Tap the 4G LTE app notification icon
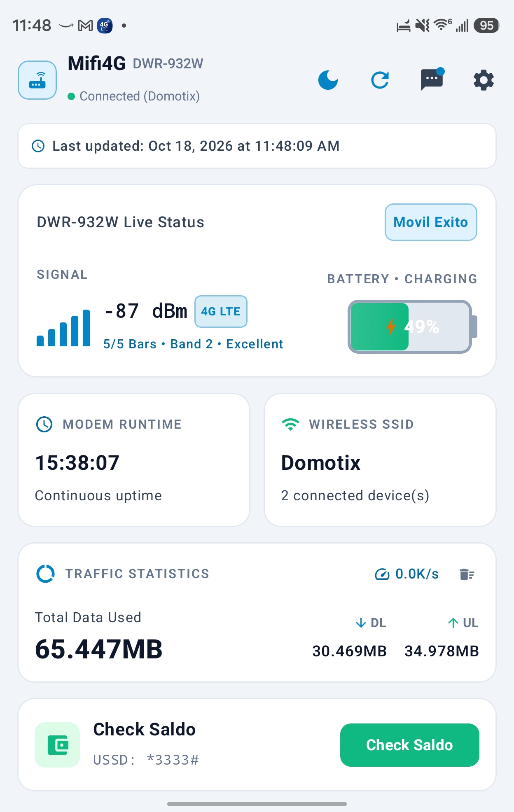The width and height of the screenshot is (514, 812). [105, 26]
